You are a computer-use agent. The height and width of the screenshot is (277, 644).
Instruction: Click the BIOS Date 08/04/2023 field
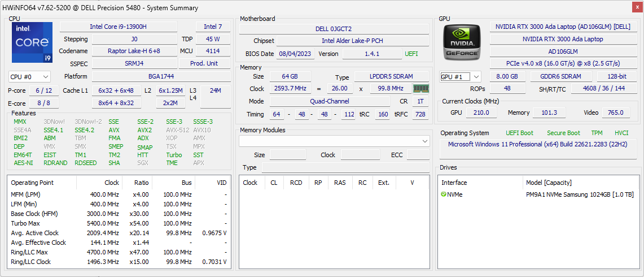coord(296,54)
